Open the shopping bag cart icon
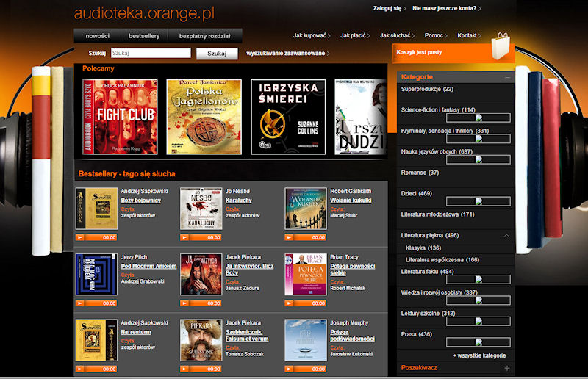This screenshot has width=588, height=379. point(501,46)
